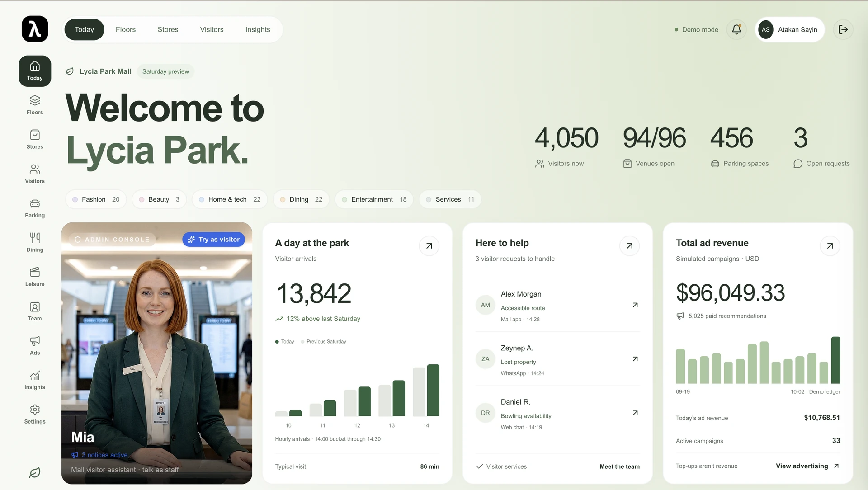Open Zeynep A.'s request arrow
The width and height of the screenshot is (868, 490).
click(x=635, y=359)
